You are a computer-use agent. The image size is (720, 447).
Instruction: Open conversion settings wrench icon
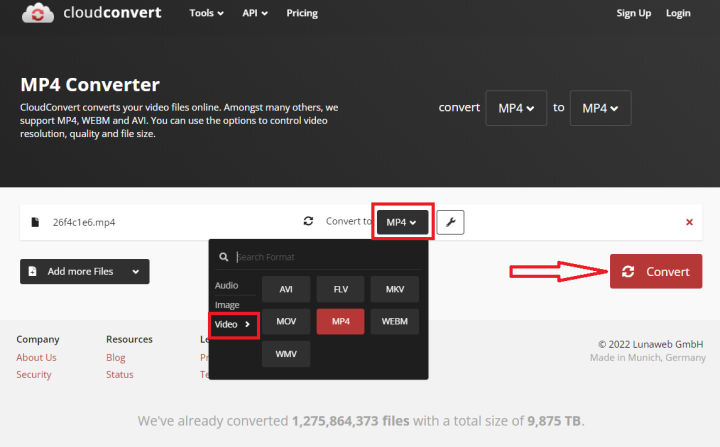pos(450,222)
